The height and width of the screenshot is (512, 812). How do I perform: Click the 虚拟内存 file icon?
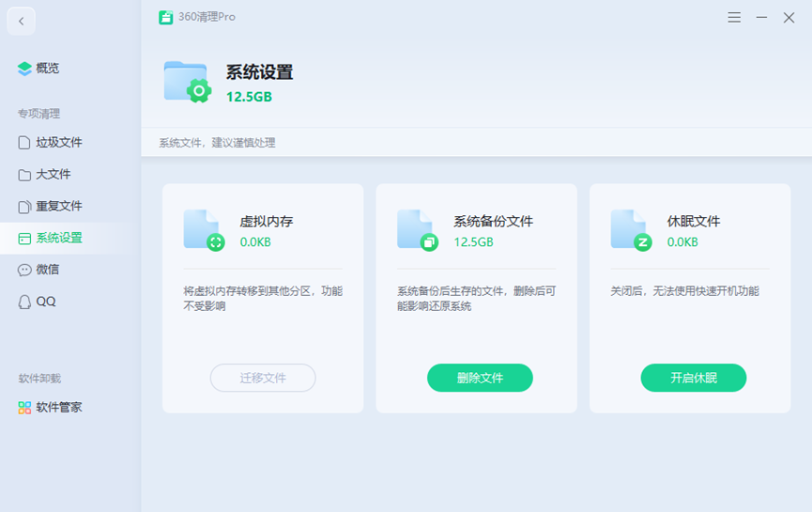[204, 230]
